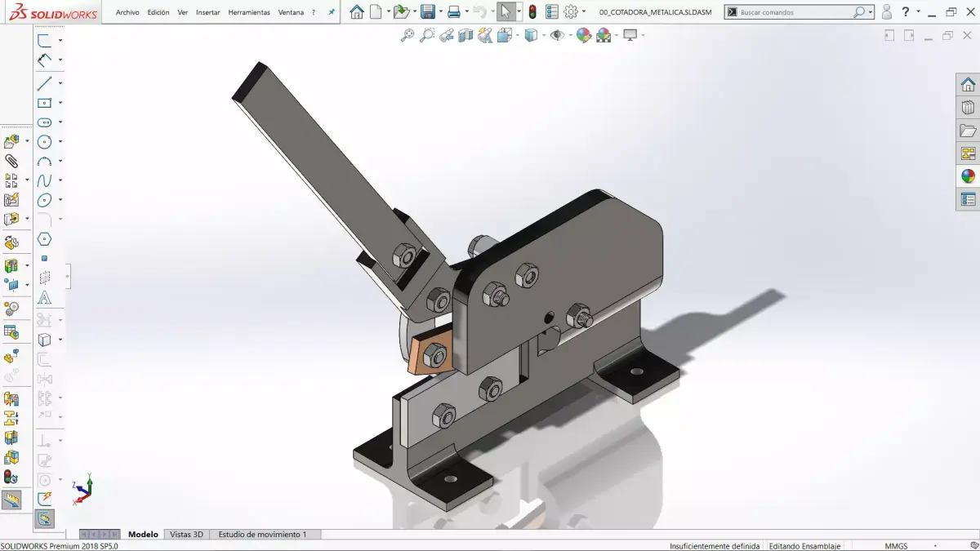Open the MMGS unit system in status bar
Image resolution: width=980 pixels, height=551 pixels.
896,546
